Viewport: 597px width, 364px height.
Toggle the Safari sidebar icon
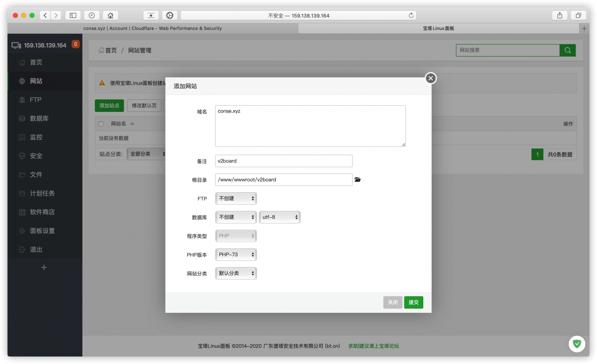click(x=73, y=16)
